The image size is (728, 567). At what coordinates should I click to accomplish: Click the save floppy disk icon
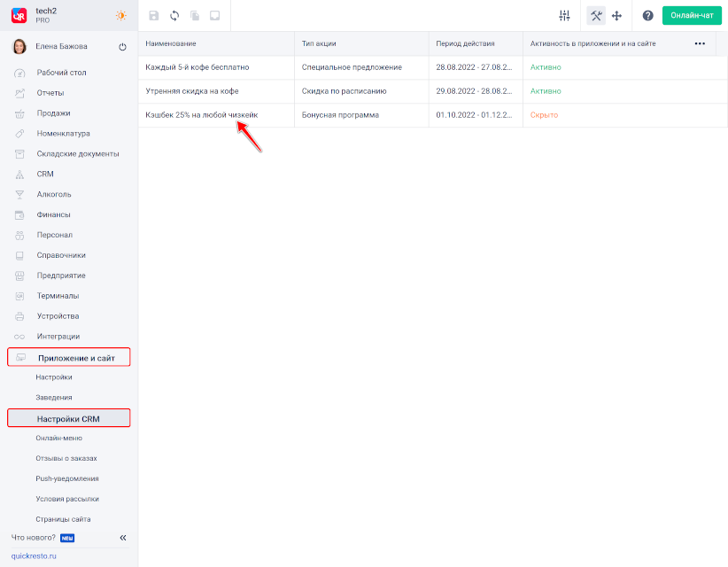click(154, 16)
